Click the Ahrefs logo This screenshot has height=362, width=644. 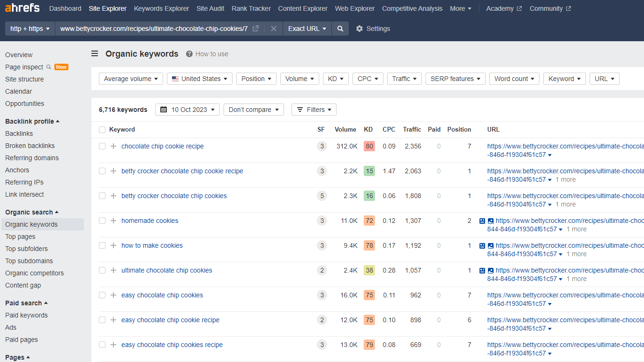(22, 8)
